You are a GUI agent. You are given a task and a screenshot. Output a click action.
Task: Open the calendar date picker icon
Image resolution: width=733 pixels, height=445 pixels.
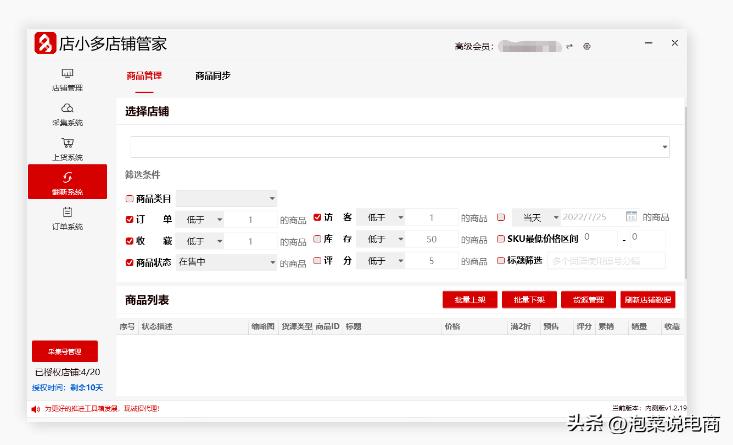[631, 216]
